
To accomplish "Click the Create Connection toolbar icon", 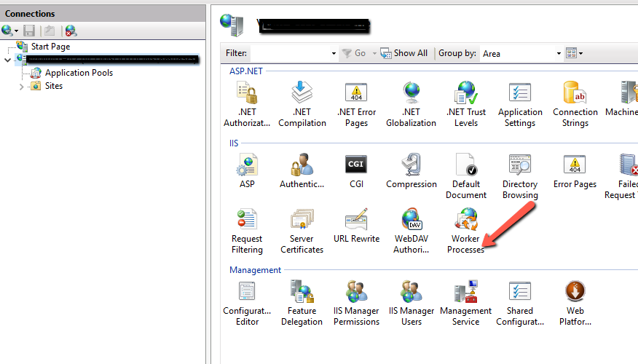I will [7, 31].
